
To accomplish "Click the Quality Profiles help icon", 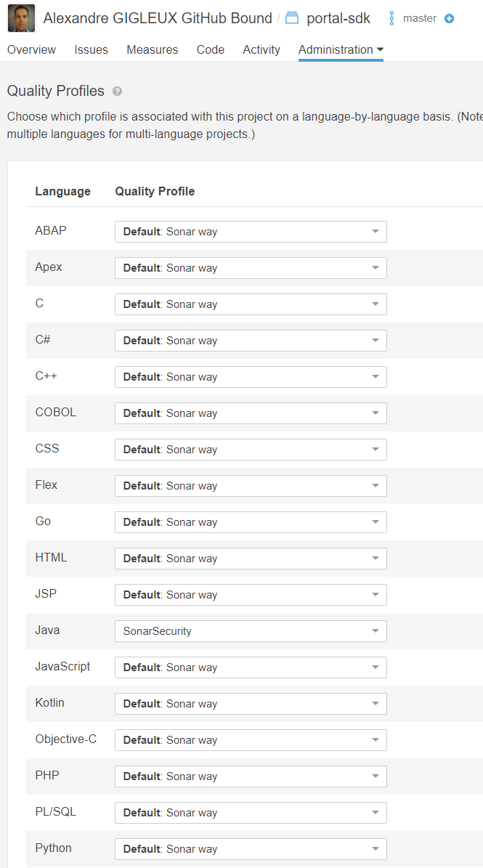I will pos(118,92).
